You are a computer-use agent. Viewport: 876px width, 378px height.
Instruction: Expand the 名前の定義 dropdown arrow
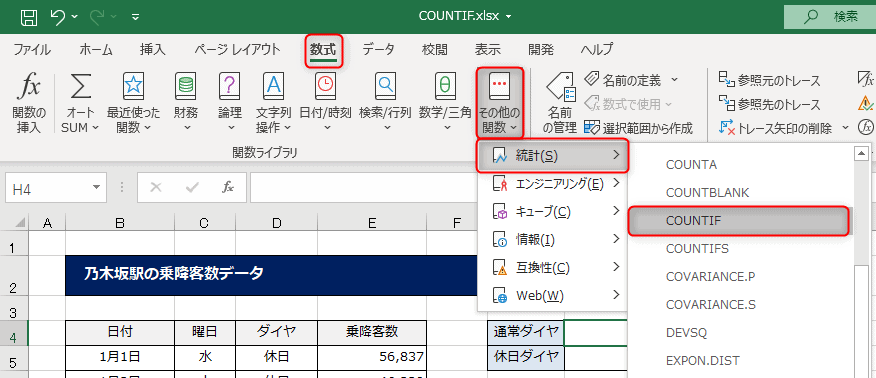point(674,80)
